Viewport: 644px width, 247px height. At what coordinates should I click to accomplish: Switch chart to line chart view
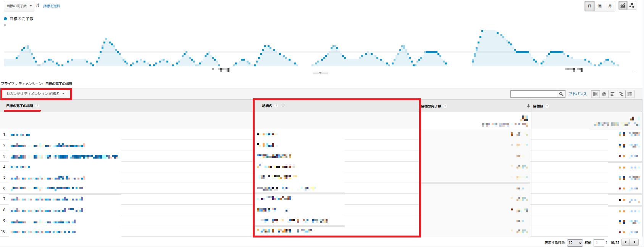pos(623,6)
